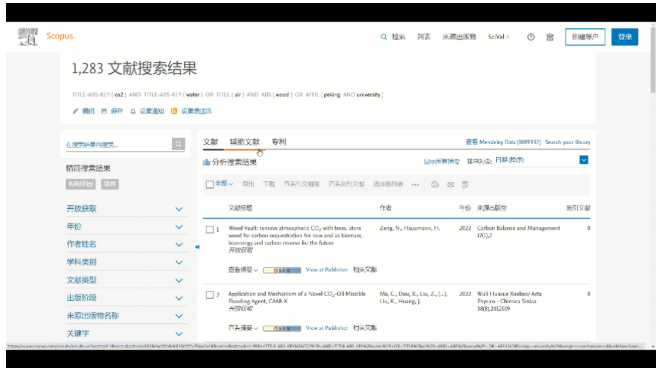Open the institution building icon
Viewport: 660px width, 368px height.
click(550, 37)
